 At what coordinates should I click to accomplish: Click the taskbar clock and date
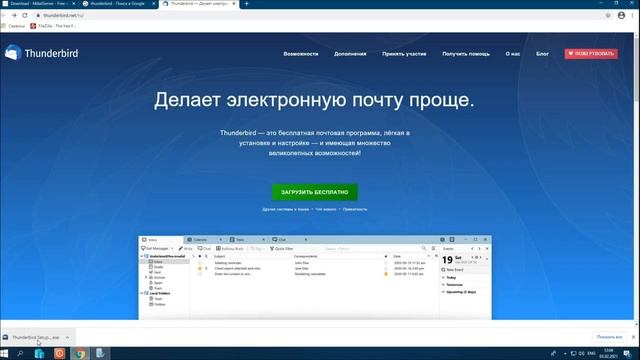(x=609, y=353)
